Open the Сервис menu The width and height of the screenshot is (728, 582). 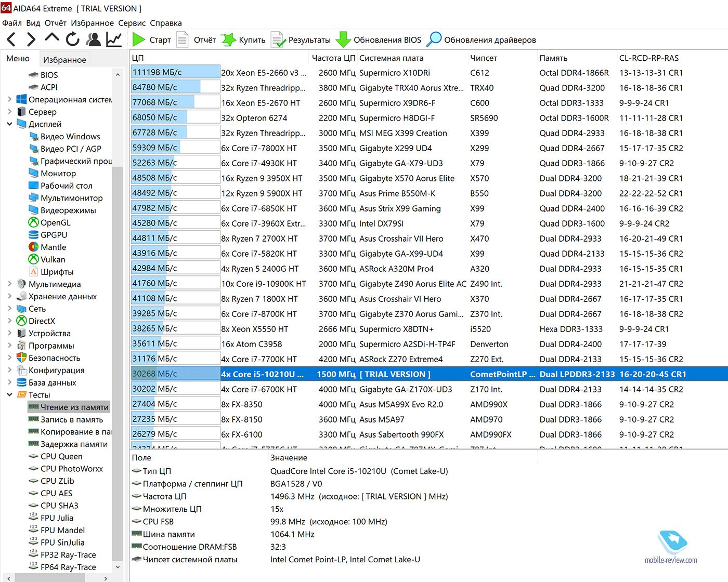click(x=132, y=23)
